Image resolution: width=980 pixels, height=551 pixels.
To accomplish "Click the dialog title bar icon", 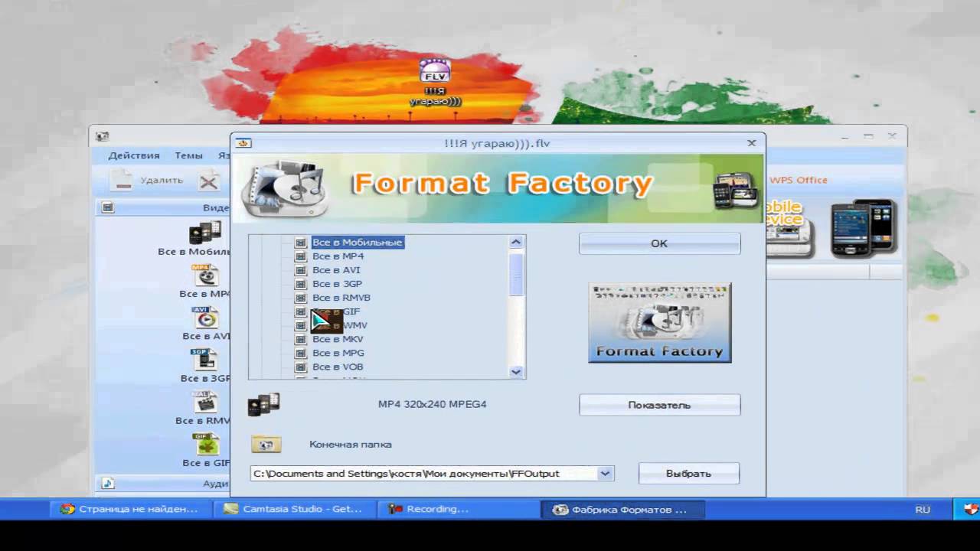I will point(243,143).
